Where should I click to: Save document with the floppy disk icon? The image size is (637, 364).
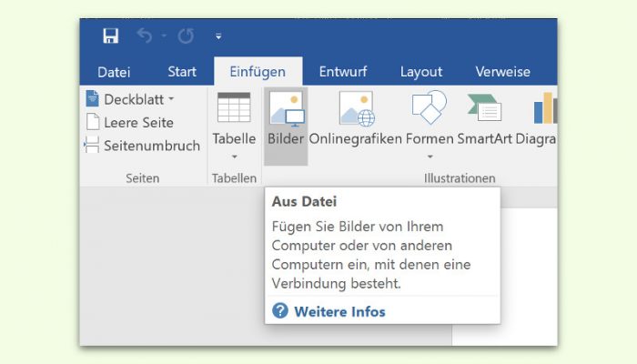tap(110, 36)
